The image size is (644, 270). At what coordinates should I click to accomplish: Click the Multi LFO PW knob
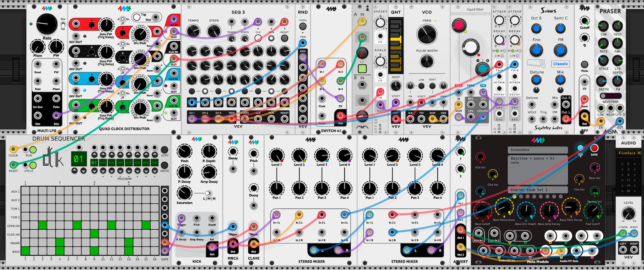[56, 47]
